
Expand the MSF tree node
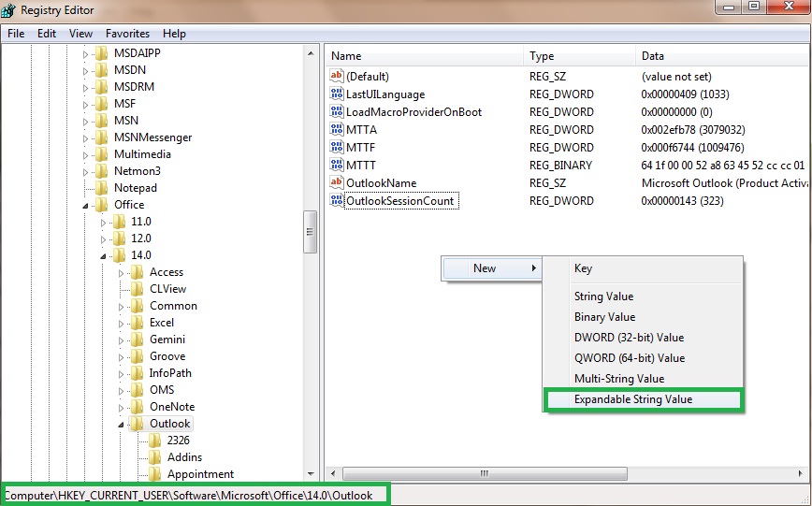click(x=86, y=104)
